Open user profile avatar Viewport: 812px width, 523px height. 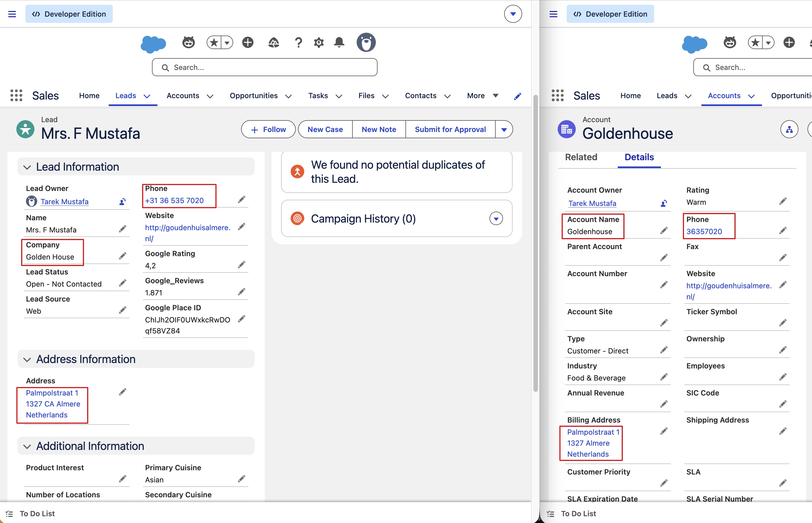366,42
